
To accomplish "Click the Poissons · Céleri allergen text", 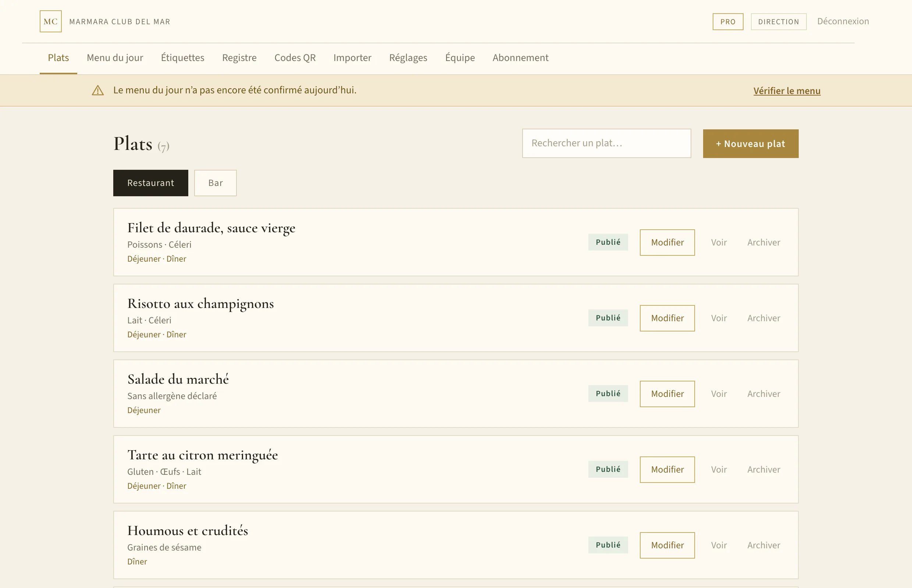I will point(159,245).
